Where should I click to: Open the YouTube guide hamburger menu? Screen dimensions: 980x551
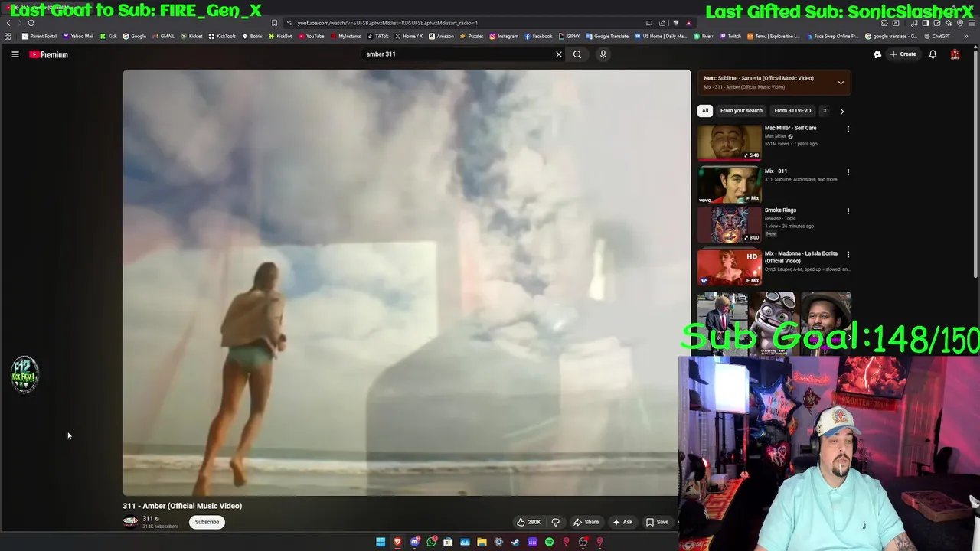pos(15,54)
